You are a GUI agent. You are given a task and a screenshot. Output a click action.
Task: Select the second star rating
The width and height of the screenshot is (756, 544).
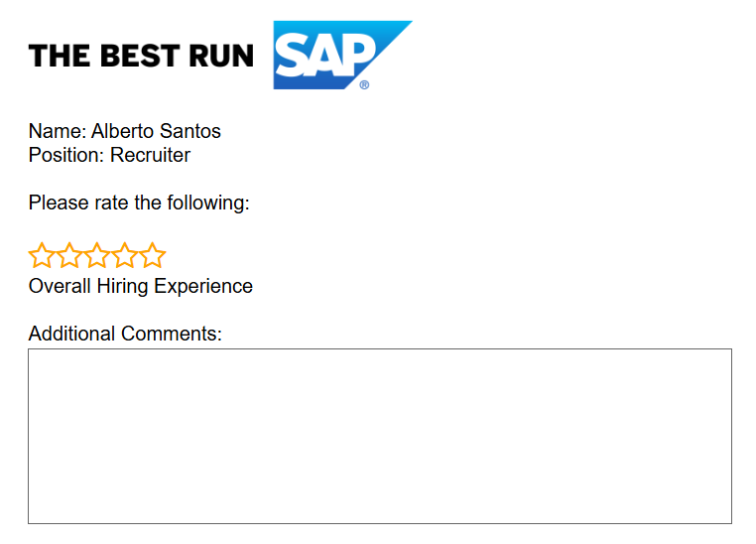(68, 256)
